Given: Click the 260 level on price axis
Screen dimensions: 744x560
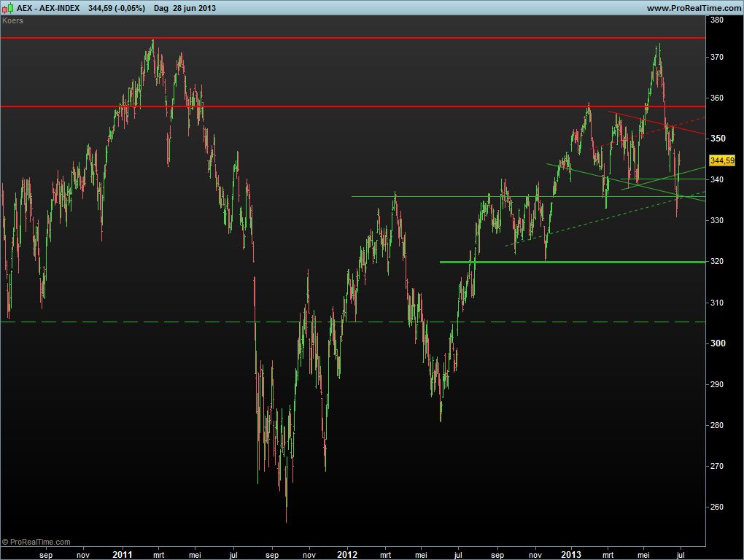Looking at the screenshot, I should pyautogui.click(x=717, y=507).
